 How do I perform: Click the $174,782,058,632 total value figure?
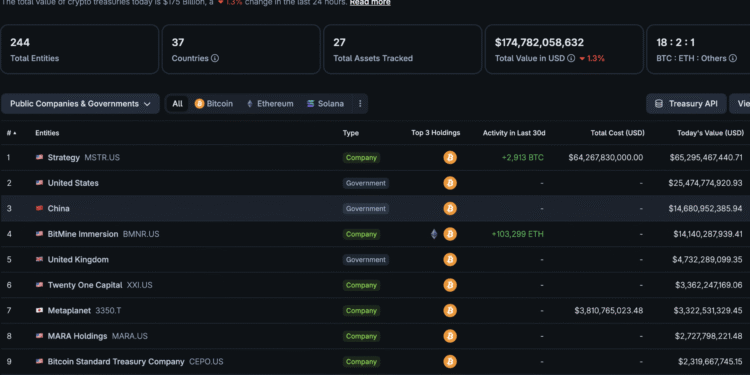click(539, 43)
